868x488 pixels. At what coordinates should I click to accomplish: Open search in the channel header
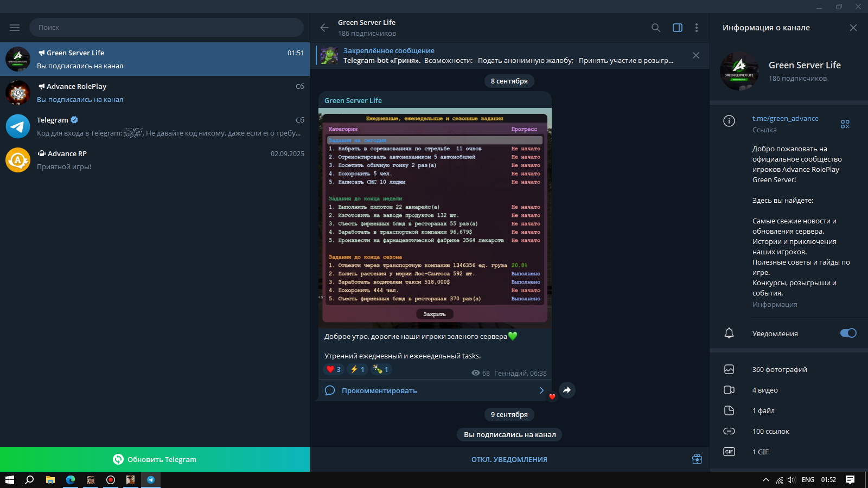tap(656, 28)
